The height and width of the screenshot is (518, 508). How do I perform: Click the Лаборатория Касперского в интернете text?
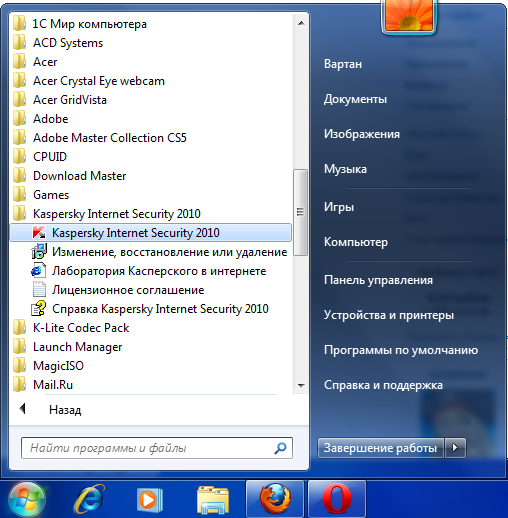point(159,271)
